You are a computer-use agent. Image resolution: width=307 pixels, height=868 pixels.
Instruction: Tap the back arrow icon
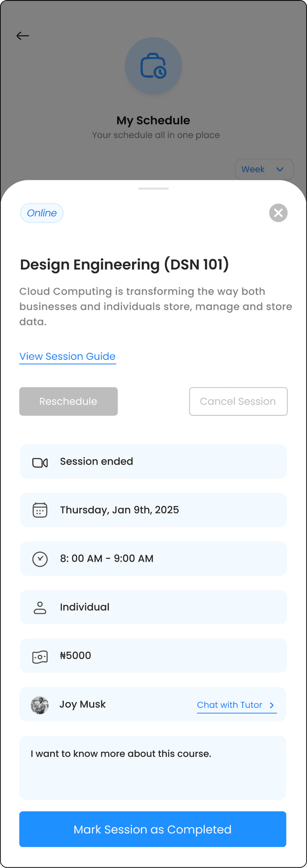[23, 36]
